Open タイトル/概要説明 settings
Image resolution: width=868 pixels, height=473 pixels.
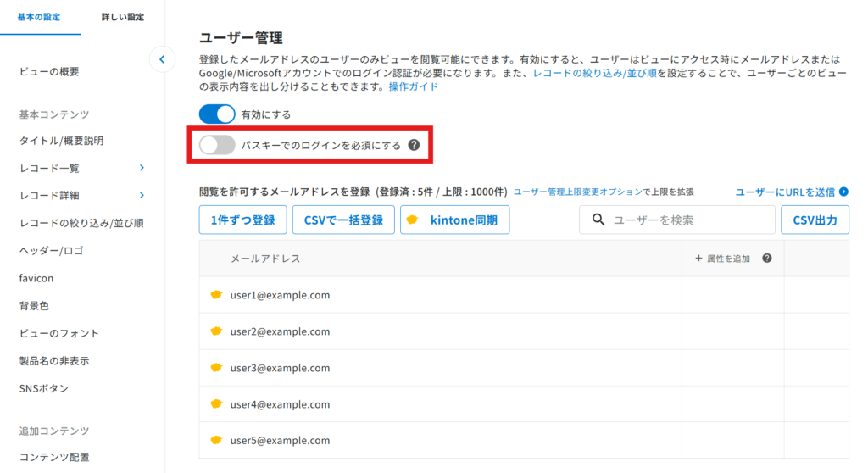coord(61,141)
